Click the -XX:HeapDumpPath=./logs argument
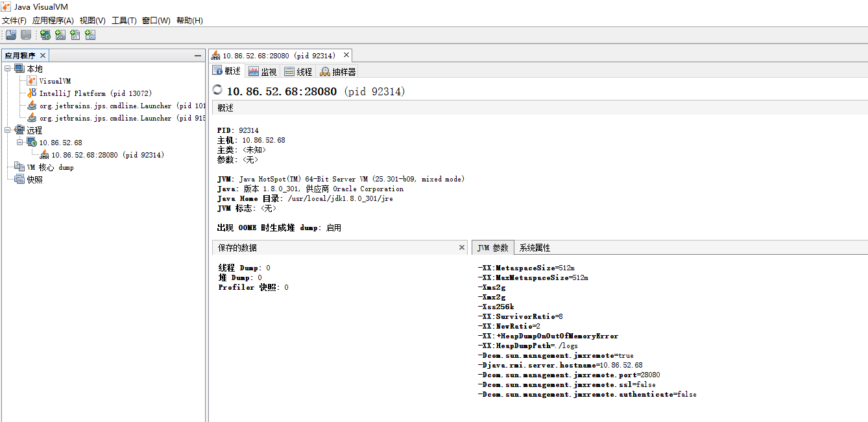The width and height of the screenshot is (868, 422). pos(527,346)
